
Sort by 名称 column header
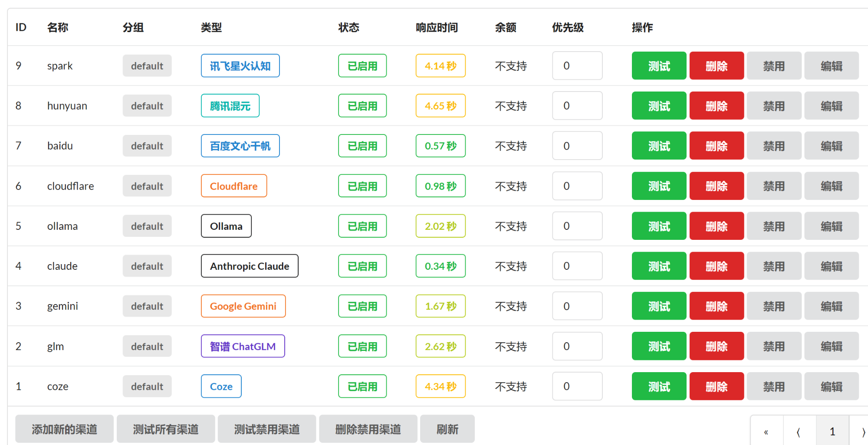click(58, 27)
